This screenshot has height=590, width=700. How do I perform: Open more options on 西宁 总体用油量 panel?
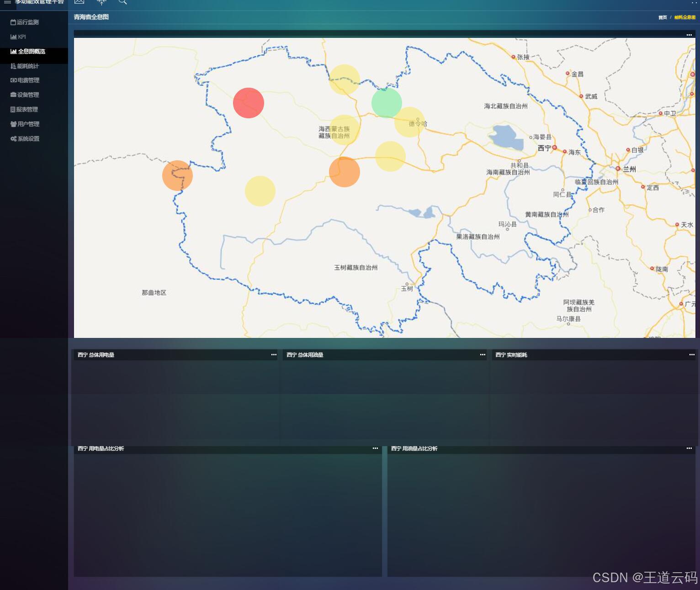pos(483,354)
